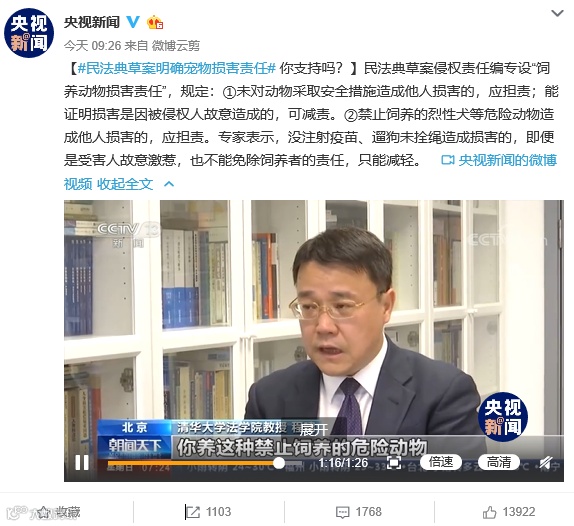Click the video progress bar handle
The height and width of the screenshot is (526, 574).
279,463
